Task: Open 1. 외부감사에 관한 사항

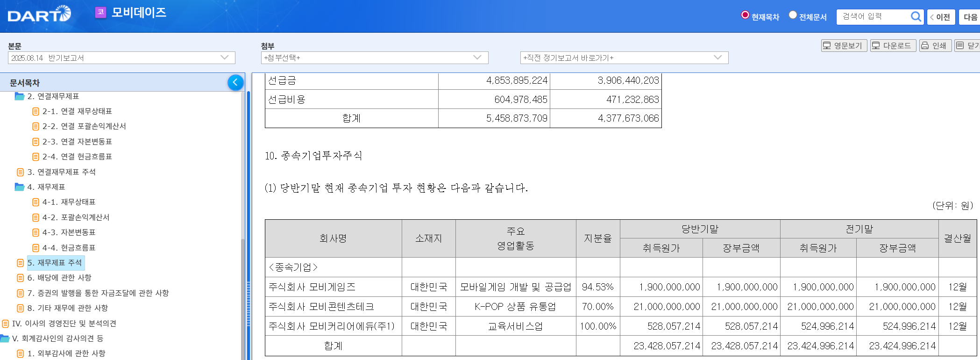Action: pyautogui.click(x=66, y=353)
